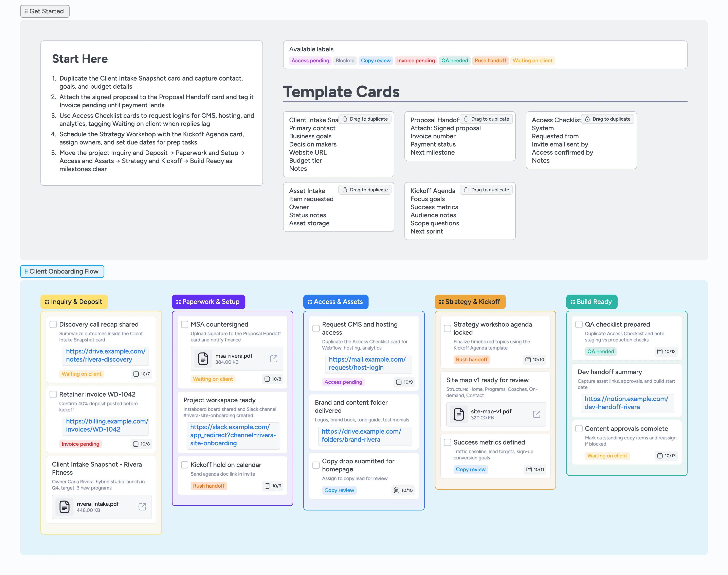This screenshot has height=575, width=728.
Task: Click Drag to duplicate on the Kickoff Agenda card
Action: 487,190
